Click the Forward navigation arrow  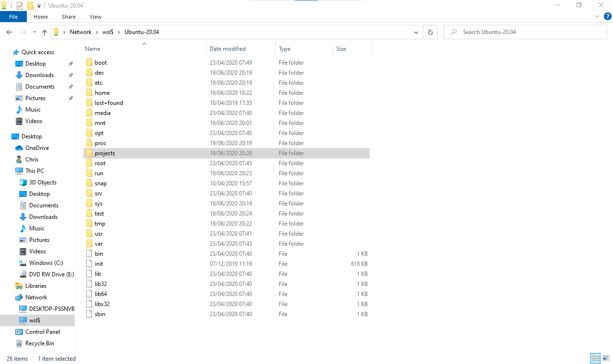click(23, 32)
